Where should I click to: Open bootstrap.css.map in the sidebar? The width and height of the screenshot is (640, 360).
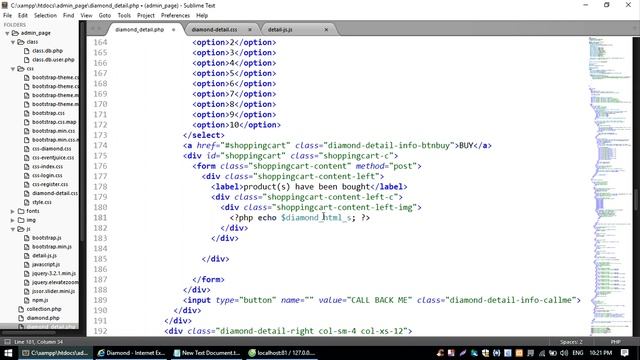click(x=54, y=122)
